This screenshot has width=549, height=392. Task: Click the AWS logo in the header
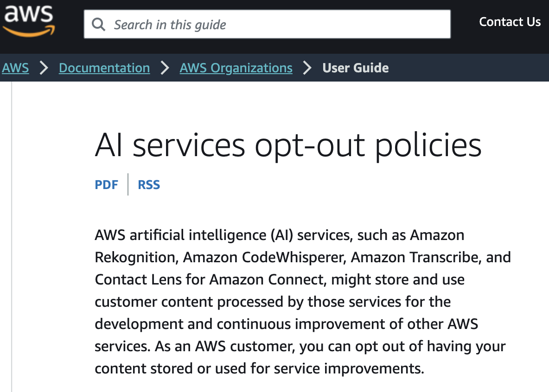pyautogui.click(x=29, y=21)
